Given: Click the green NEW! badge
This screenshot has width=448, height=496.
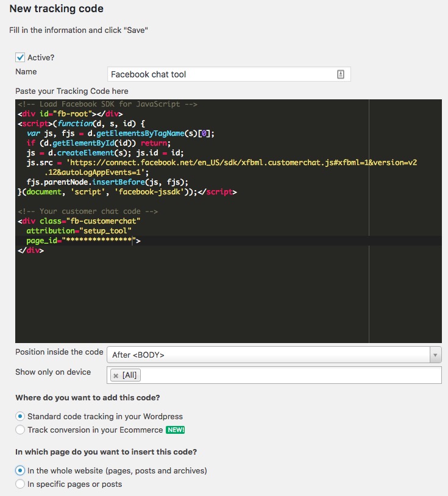Looking at the screenshot, I should 176,430.
